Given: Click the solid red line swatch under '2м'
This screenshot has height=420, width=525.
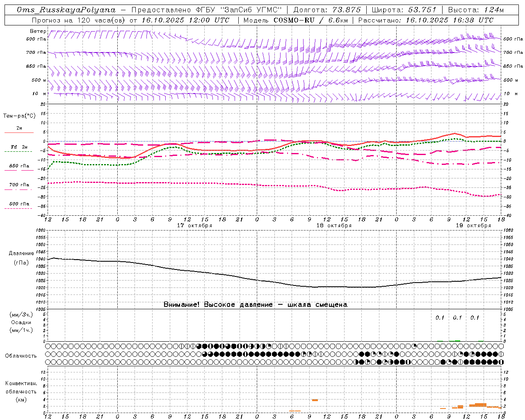Looking at the screenshot, I should pyautogui.click(x=19, y=132).
